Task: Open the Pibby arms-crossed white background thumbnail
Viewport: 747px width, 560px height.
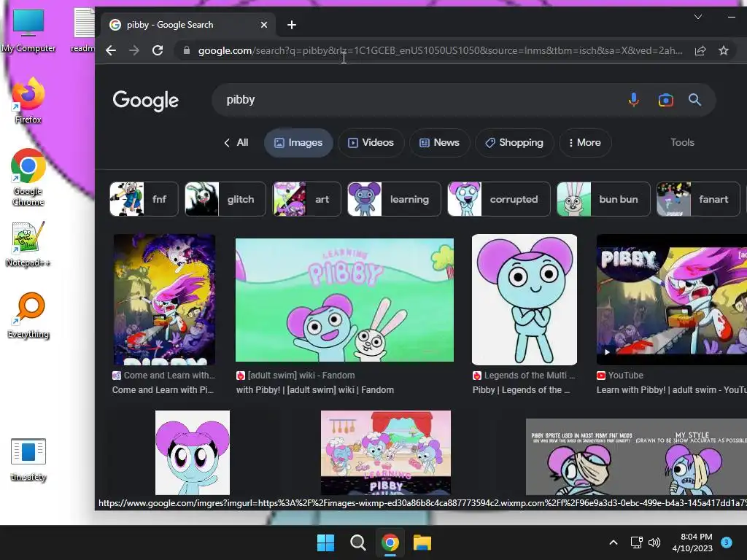Action: coord(524,300)
